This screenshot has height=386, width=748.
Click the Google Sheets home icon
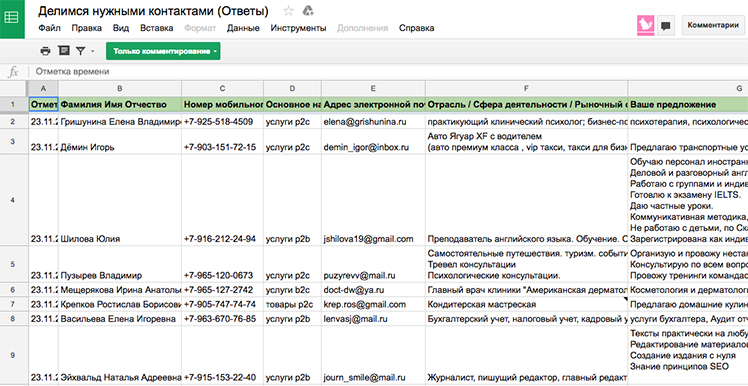coord(12,18)
